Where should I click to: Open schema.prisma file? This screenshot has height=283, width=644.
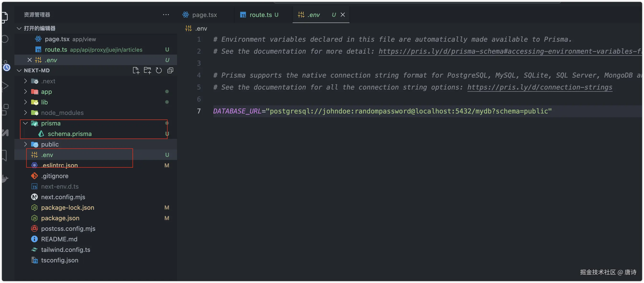click(x=96, y=134)
